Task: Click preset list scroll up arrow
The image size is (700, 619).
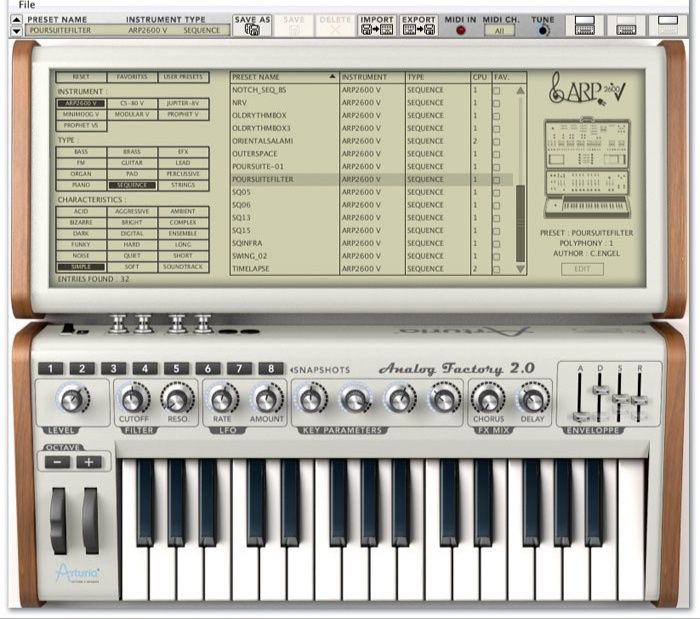Action: (520, 91)
